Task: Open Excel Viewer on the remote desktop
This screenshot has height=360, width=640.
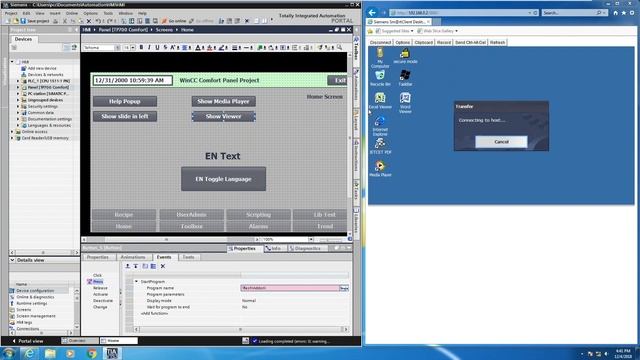Action: coord(380,100)
